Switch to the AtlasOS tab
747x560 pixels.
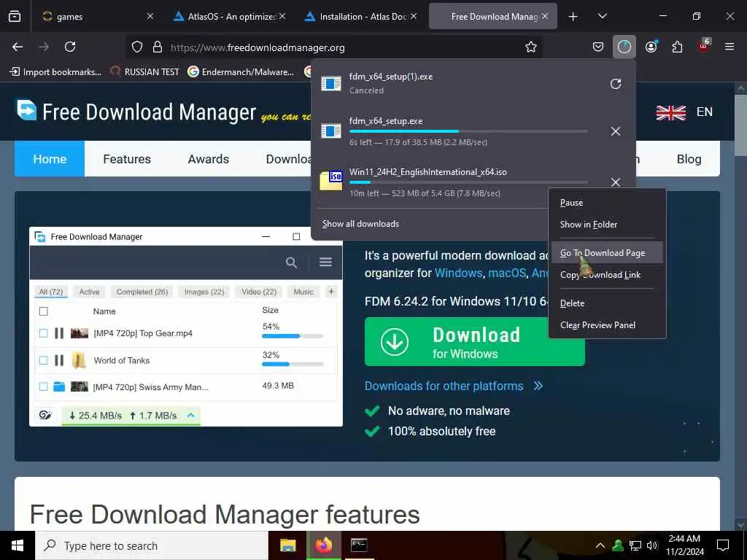click(230, 16)
